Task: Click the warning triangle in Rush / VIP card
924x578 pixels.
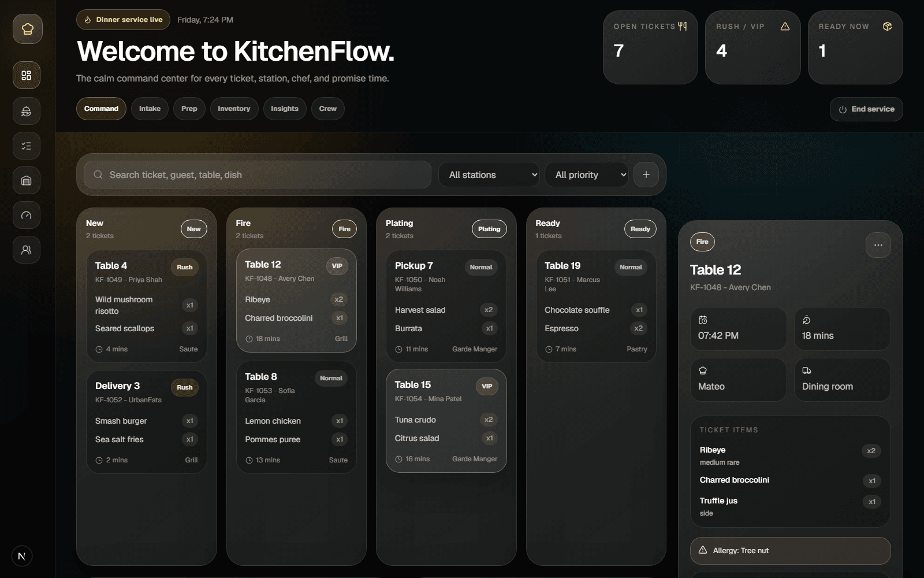Action: pyautogui.click(x=785, y=26)
